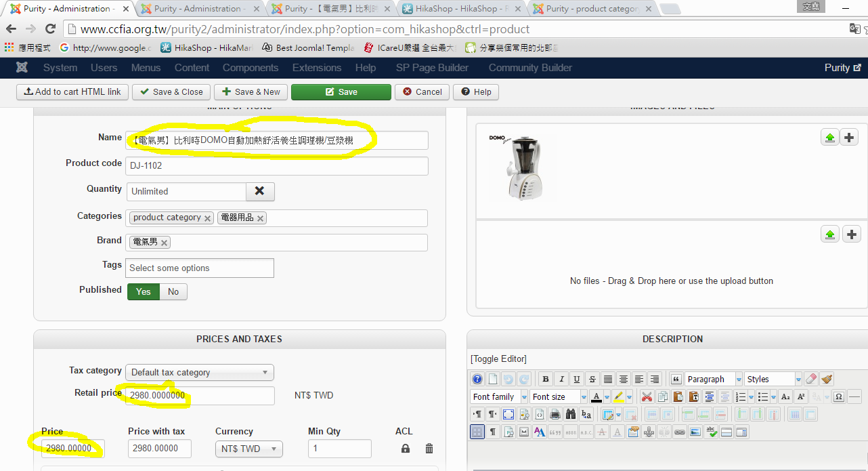Click the Superscript icon

coord(801,396)
